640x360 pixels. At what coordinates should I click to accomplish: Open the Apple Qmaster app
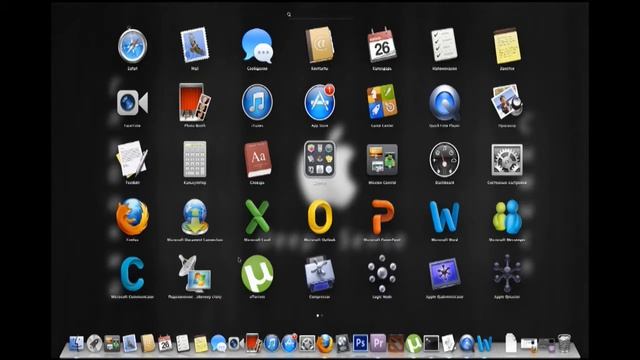pos(507,273)
